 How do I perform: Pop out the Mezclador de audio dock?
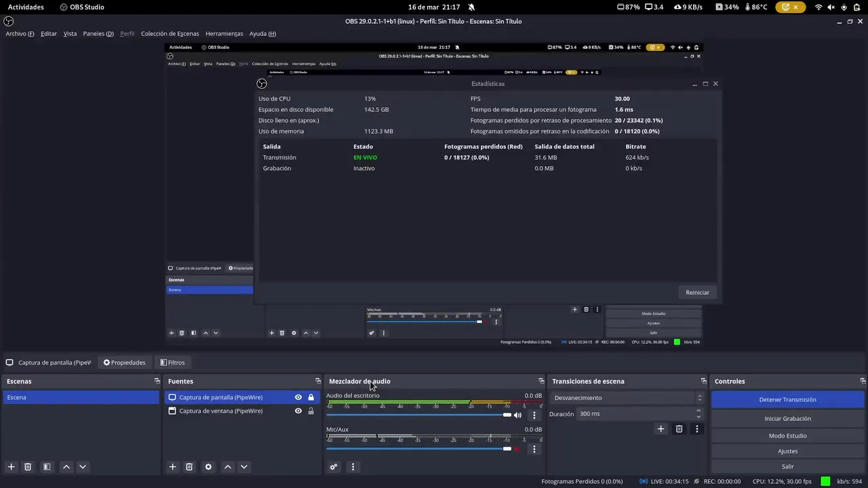[541, 381]
